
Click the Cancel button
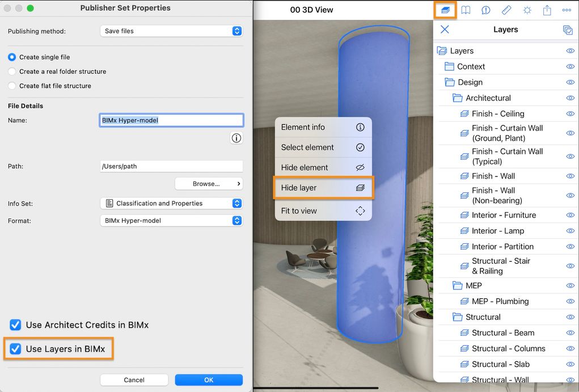pyautogui.click(x=134, y=380)
